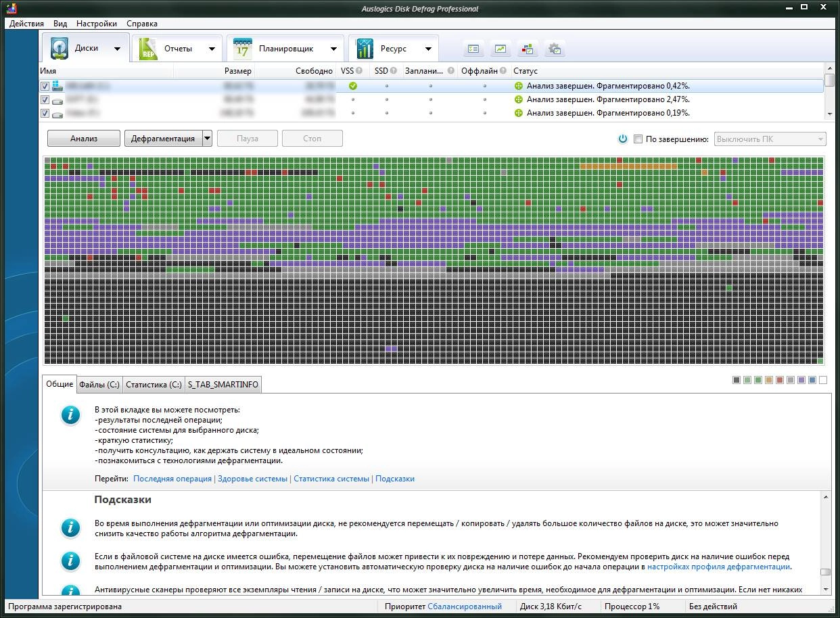The height and width of the screenshot is (618, 840).
Task: Expand the Дефрагментация button arrow
Action: tap(207, 138)
